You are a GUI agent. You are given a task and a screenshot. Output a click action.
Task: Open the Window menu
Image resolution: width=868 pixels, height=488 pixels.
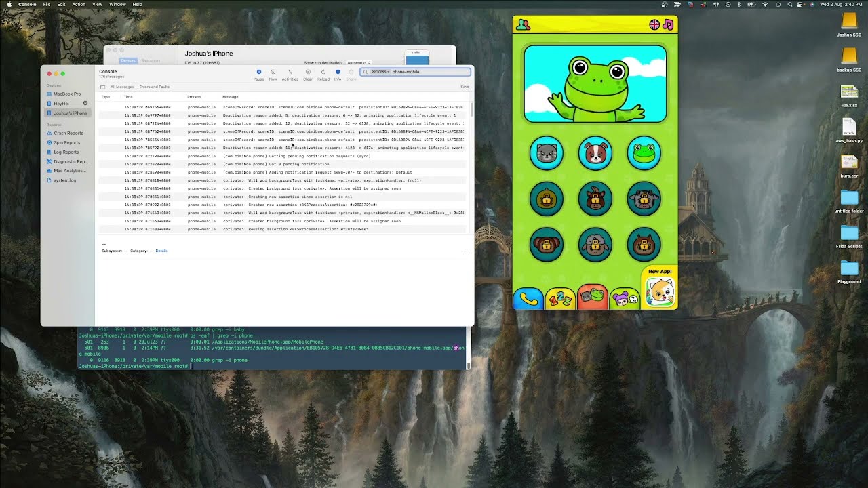[117, 4]
